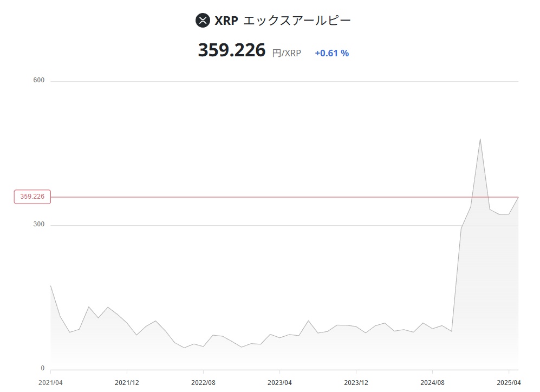Viewport: 540px width, 392px height.
Task: Select the XRP ticker heading
Action: (x=226, y=21)
